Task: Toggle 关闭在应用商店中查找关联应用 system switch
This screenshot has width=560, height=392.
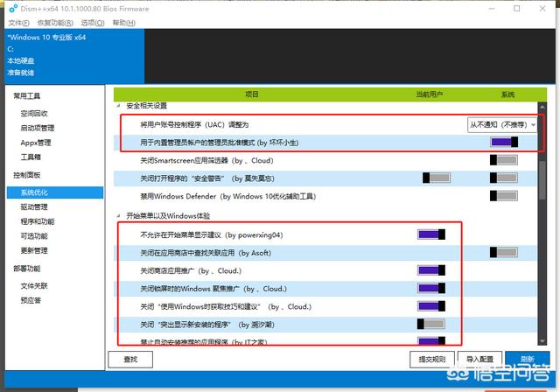Action: pos(504,252)
